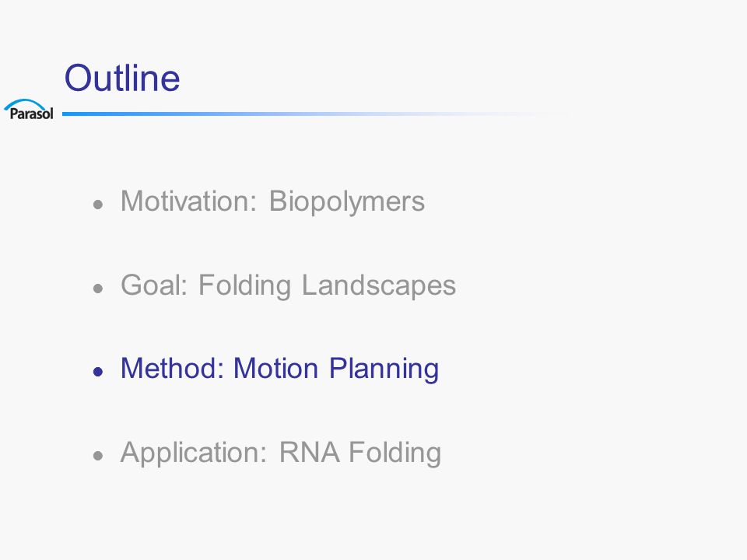
Task: Click the Outline slide title
Action: [122, 78]
